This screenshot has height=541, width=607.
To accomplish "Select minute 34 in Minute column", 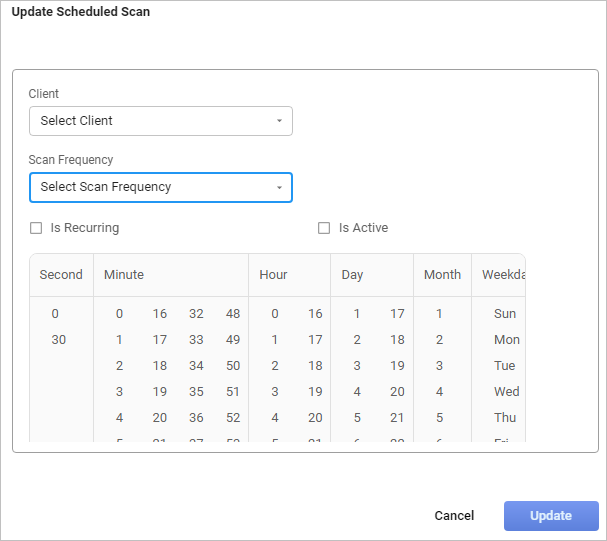I will [x=196, y=366].
